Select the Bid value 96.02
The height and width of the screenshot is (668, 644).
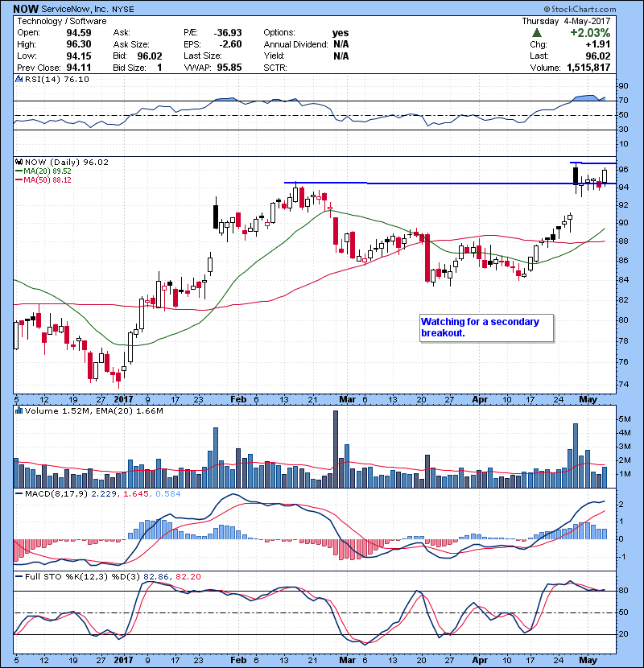[x=150, y=56]
